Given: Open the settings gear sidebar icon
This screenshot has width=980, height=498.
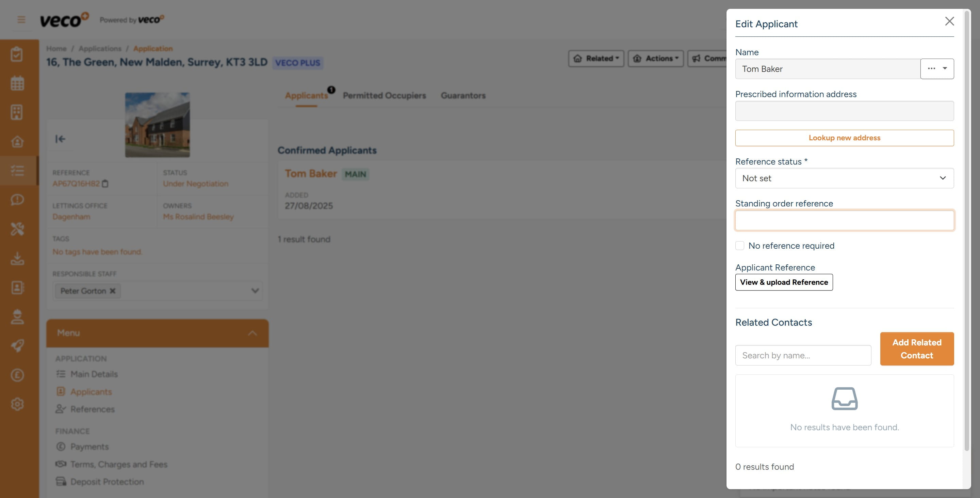Looking at the screenshot, I should coord(17,404).
